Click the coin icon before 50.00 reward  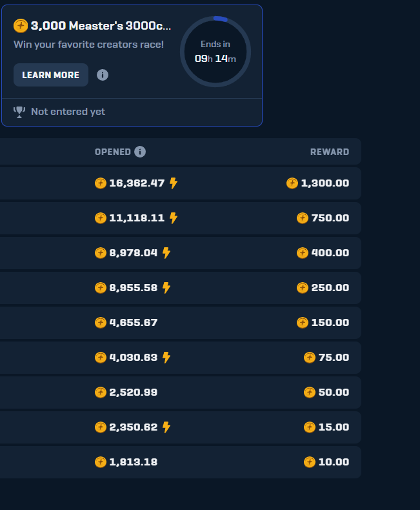click(x=310, y=393)
